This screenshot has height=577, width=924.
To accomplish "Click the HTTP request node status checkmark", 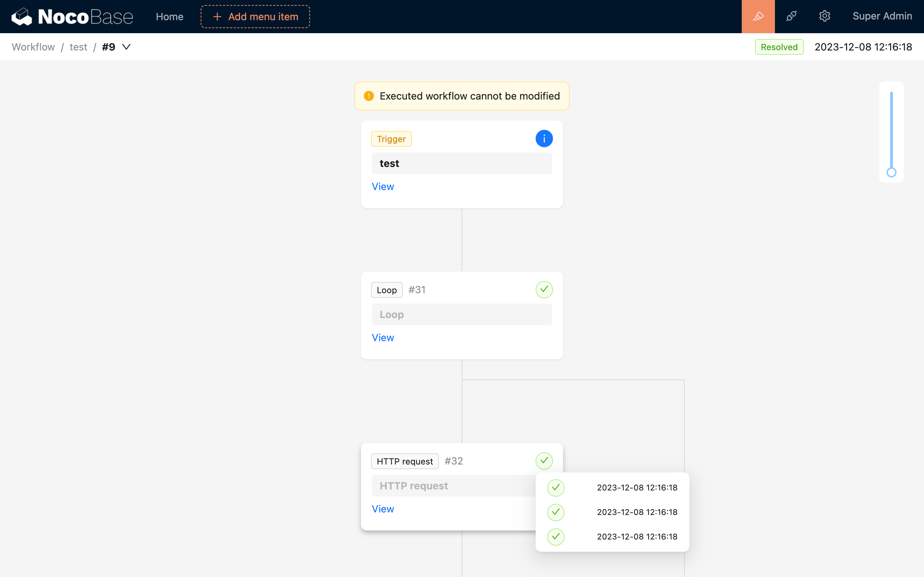I will pyautogui.click(x=544, y=461).
